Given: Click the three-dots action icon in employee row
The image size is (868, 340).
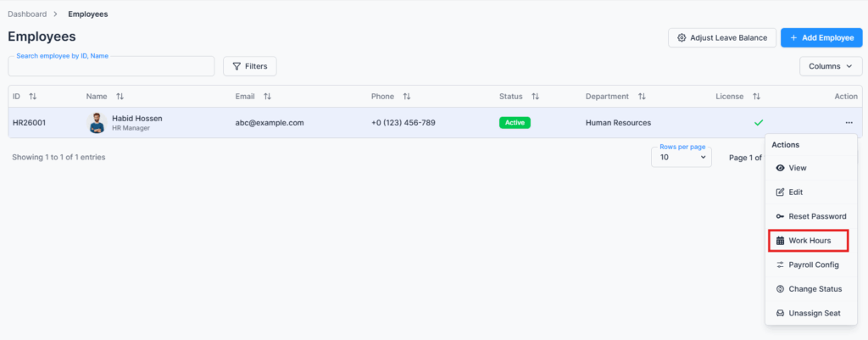Looking at the screenshot, I should pos(849,123).
